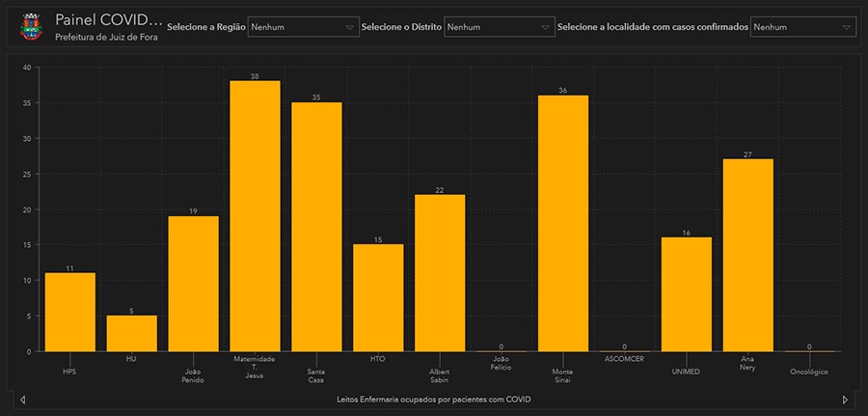Image resolution: width=868 pixels, height=416 pixels.
Task: Click the left arrow below the chart
Action: point(23,399)
